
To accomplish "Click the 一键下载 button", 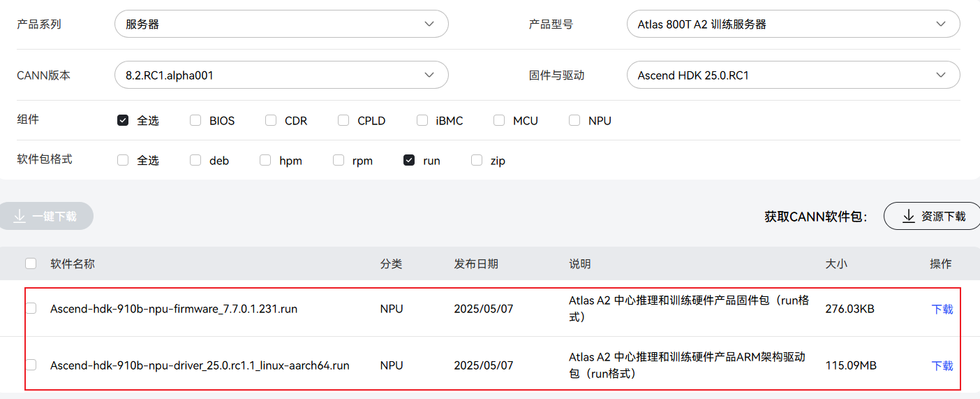I will [x=45, y=216].
